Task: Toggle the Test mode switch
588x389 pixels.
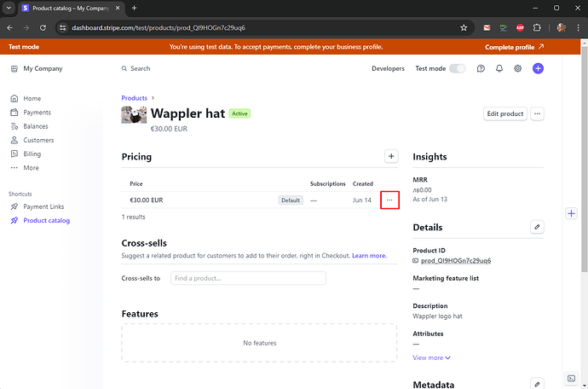Action: (x=457, y=69)
